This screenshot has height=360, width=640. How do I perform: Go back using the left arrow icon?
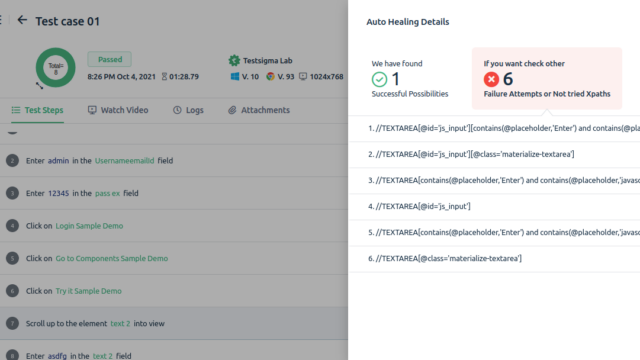(x=22, y=20)
